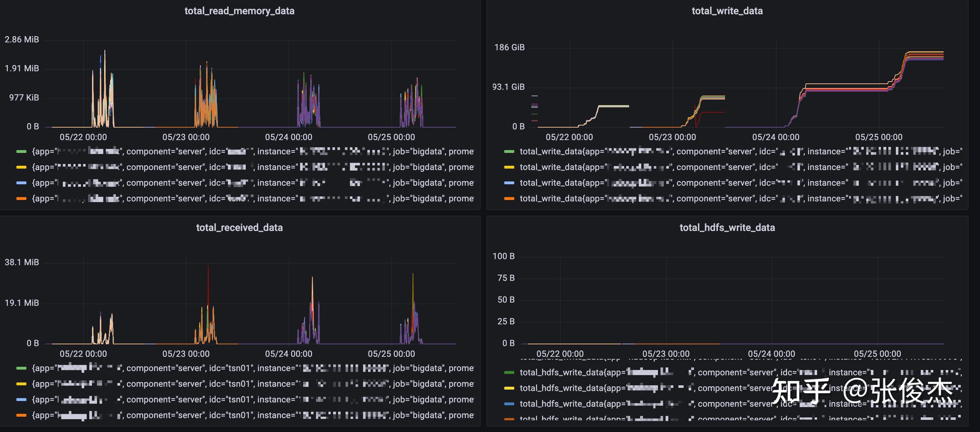The image size is (980, 432).
Task: Click blue legend swatch in total_received_data panel
Action: [x=21, y=400]
